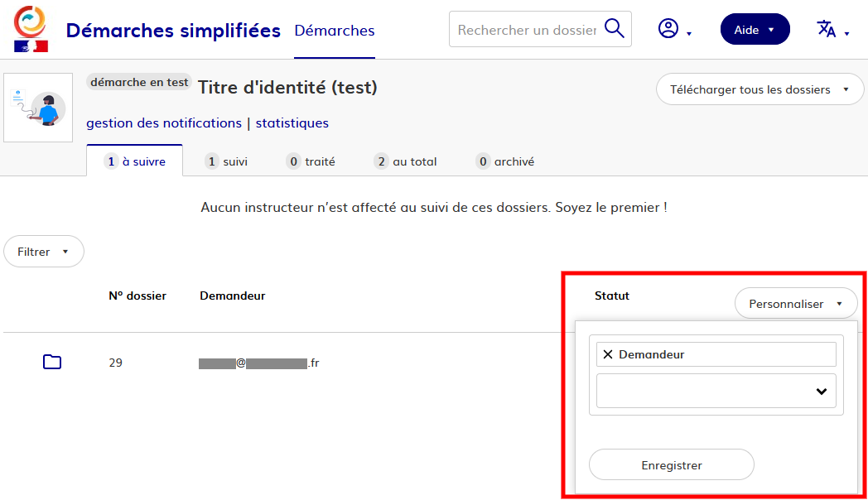Open the language translation icon menu
868x500 pixels.
(832, 30)
